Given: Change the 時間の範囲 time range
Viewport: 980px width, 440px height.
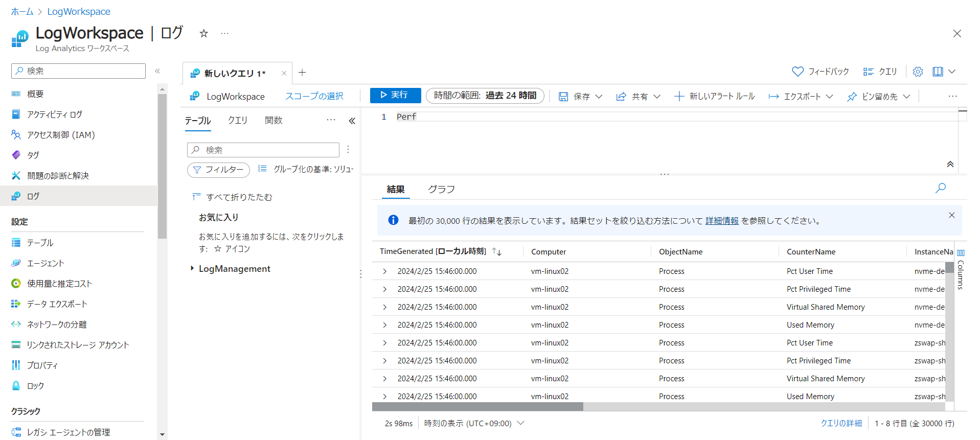Looking at the screenshot, I should (485, 96).
